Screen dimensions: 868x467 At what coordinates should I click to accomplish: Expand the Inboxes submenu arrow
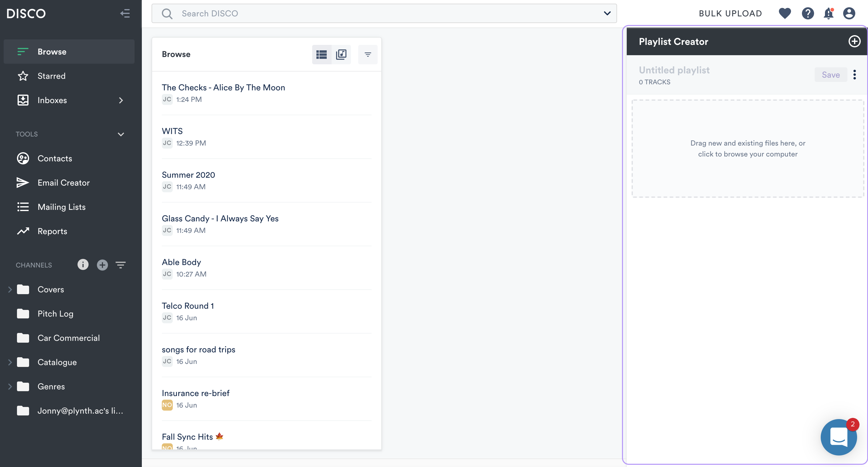pos(121,100)
